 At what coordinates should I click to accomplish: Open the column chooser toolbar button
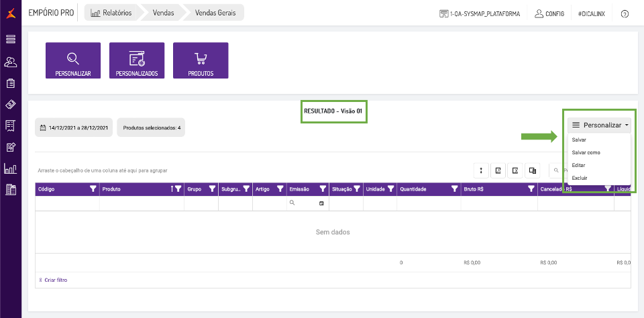[x=532, y=170]
